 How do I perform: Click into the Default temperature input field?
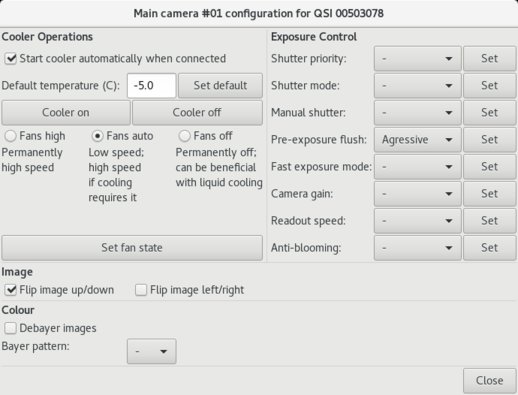(x=152, y=86)
